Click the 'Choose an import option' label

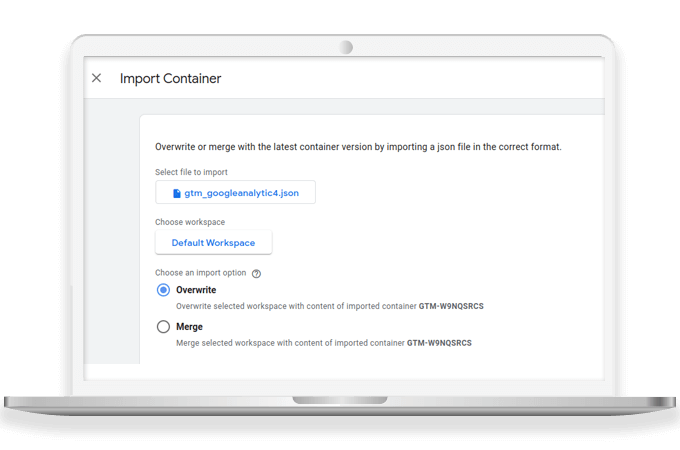click(200, 273)
